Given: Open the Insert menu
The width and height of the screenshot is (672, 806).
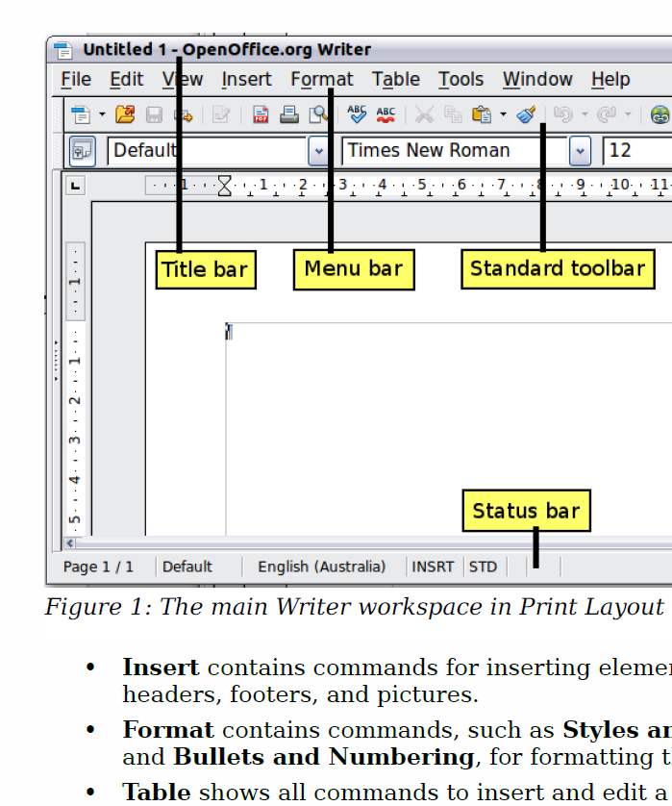Looking at the screenshot, I should pos(247,79).
